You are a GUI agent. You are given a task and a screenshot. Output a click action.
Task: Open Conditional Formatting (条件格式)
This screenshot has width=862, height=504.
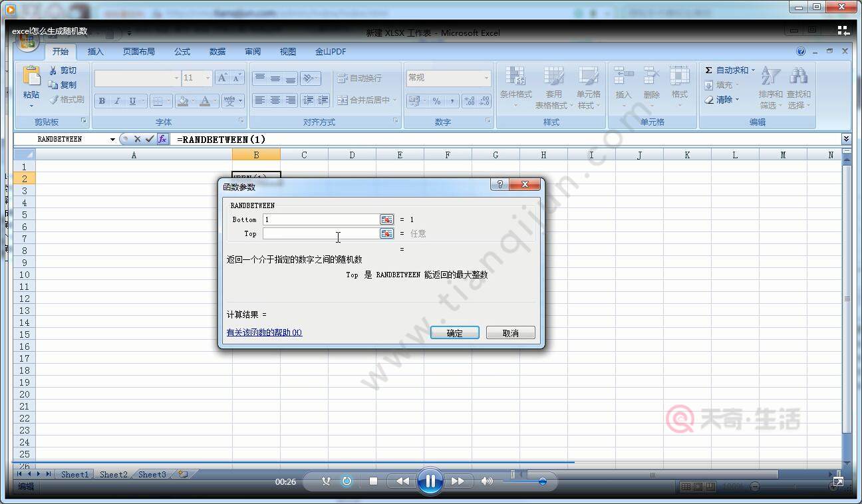[x=516, y=88]
